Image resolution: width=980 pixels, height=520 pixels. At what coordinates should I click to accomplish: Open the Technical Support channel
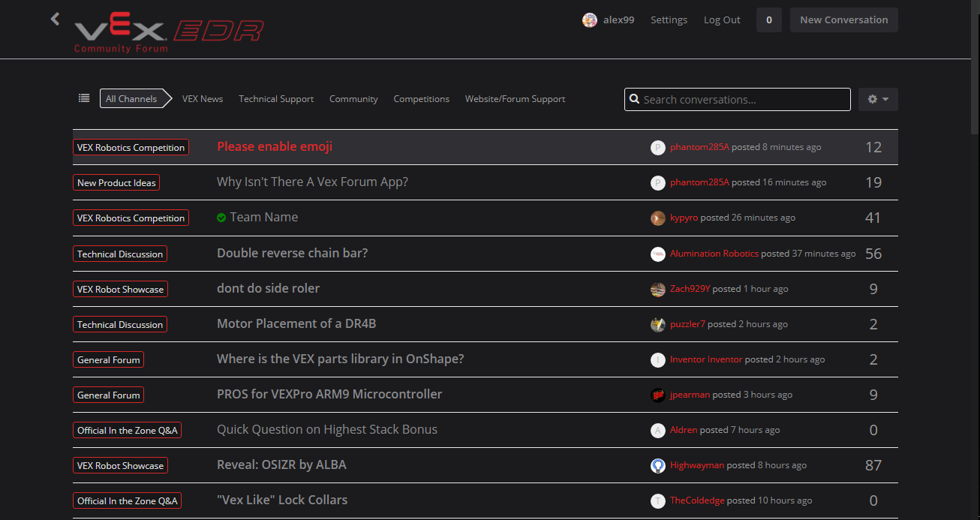tap(276, 99)
